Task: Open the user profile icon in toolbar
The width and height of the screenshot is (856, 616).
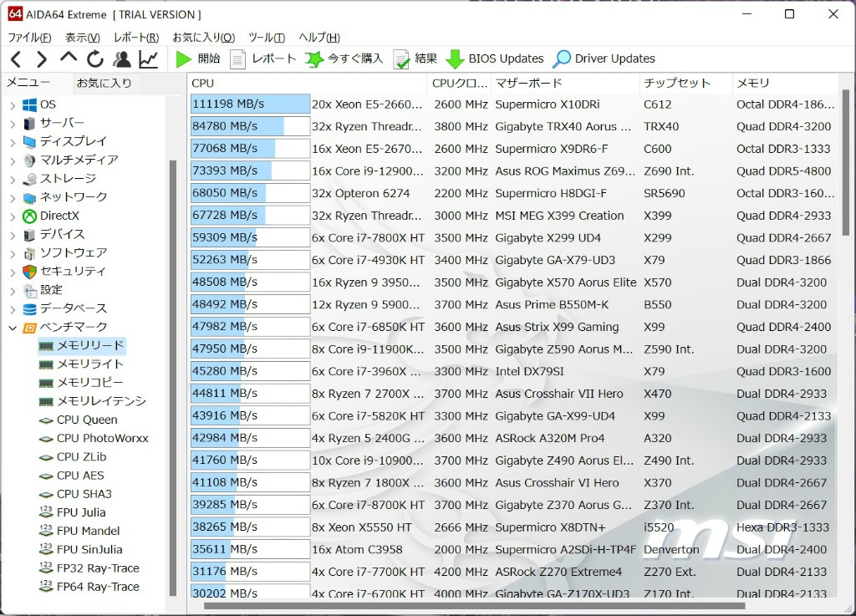Action: click(122, 59)
